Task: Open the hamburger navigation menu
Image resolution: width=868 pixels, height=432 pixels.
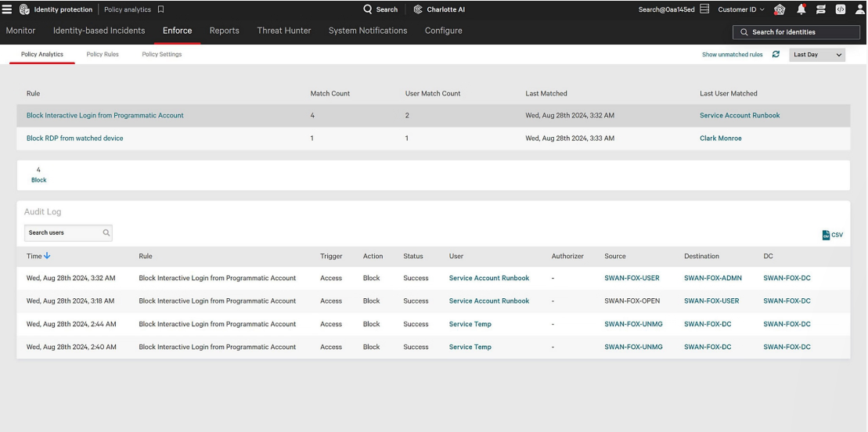Action: point(7,9)
